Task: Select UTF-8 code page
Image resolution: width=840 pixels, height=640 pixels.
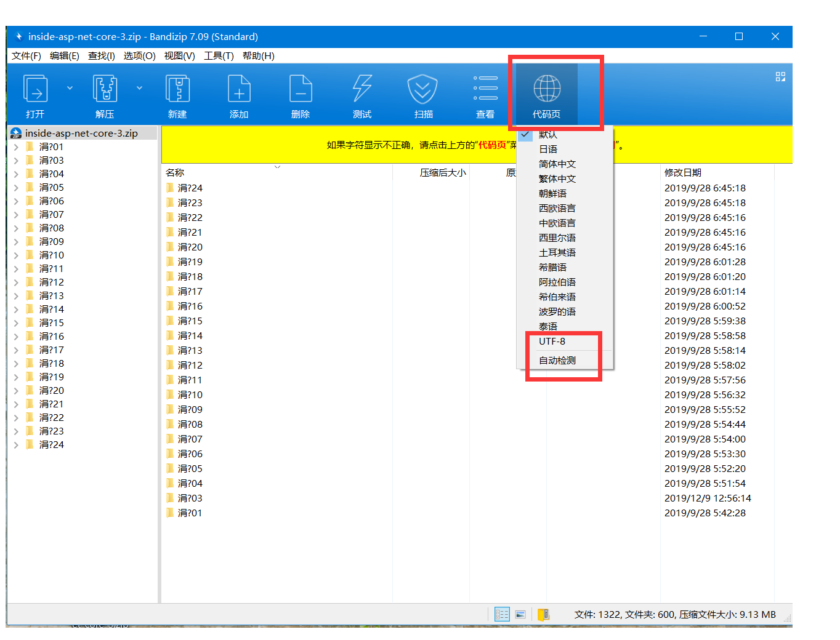Action: tap(565, 341)
